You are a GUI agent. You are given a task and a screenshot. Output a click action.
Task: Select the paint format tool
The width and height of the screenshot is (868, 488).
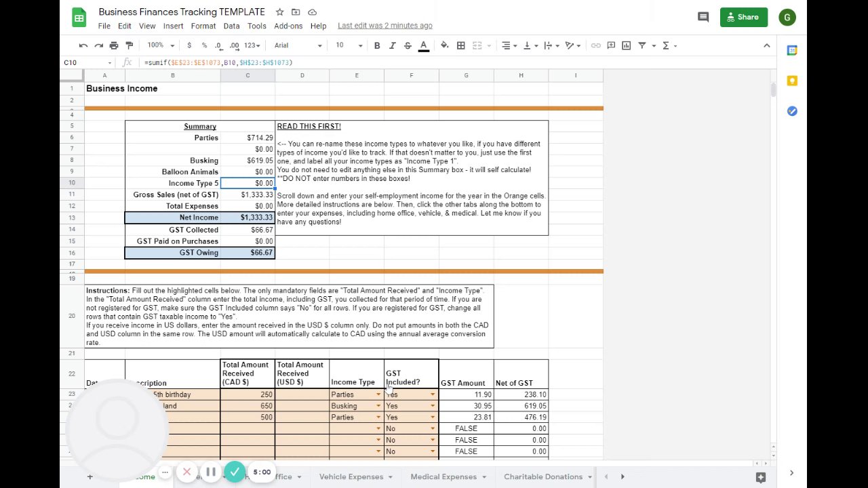tap(129, 45)
